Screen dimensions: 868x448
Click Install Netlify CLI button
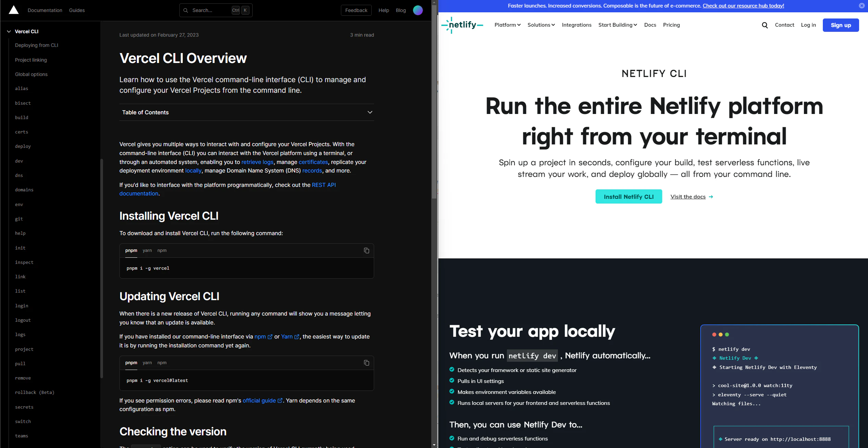[628, 197]
